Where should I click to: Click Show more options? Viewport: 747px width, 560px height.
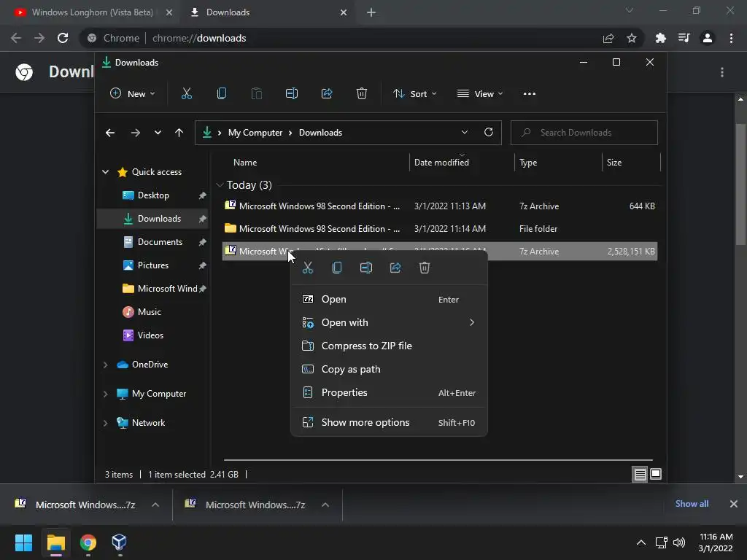tap(389, 422)
